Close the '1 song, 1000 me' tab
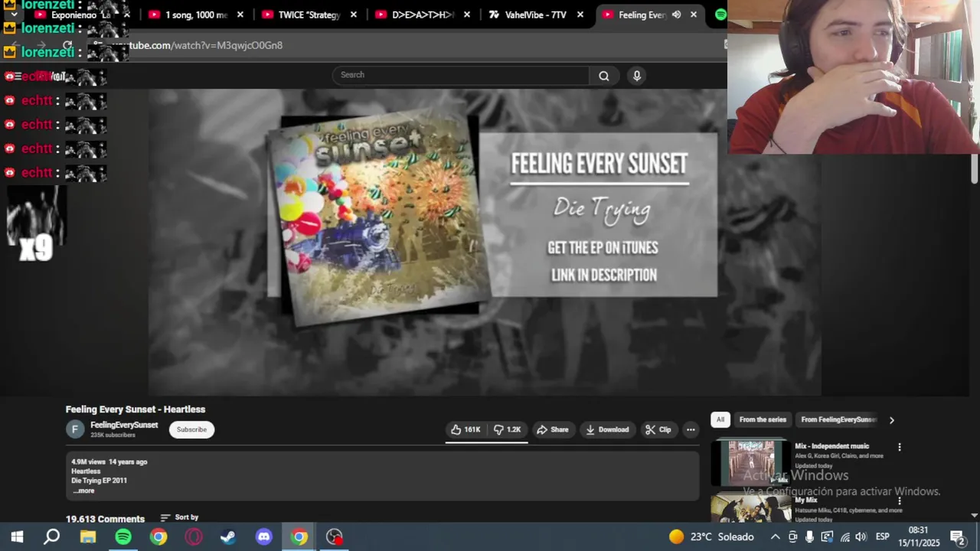 240,15
